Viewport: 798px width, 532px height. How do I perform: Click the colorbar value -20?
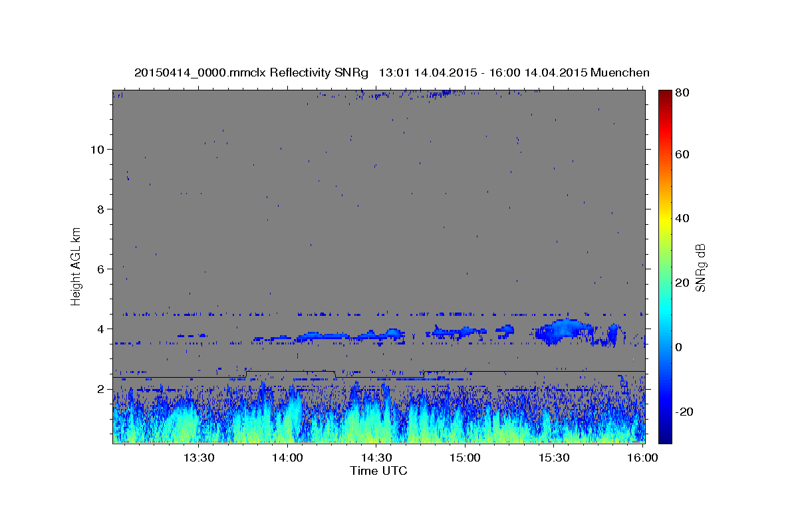pyautogui.click(x=684, y=412)
